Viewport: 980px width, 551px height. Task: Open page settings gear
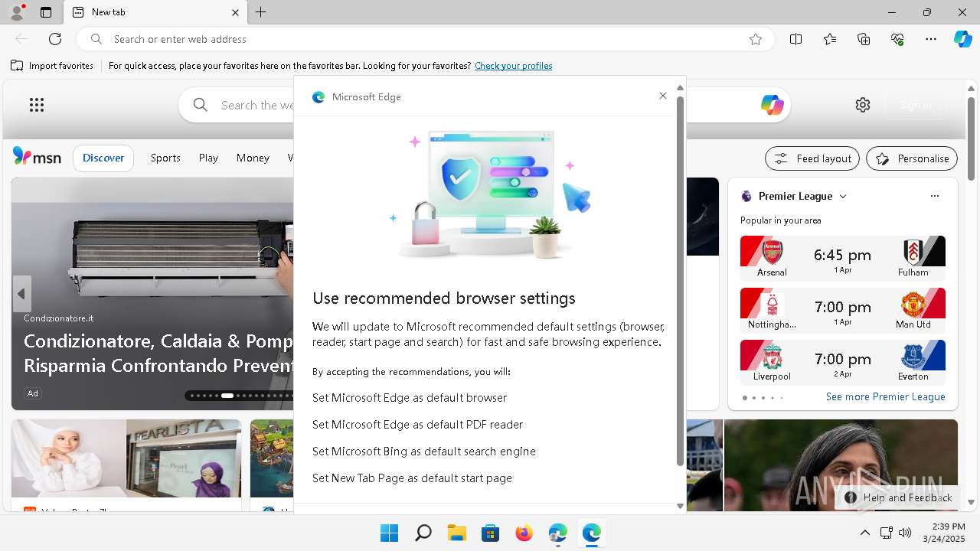(863, 105)
